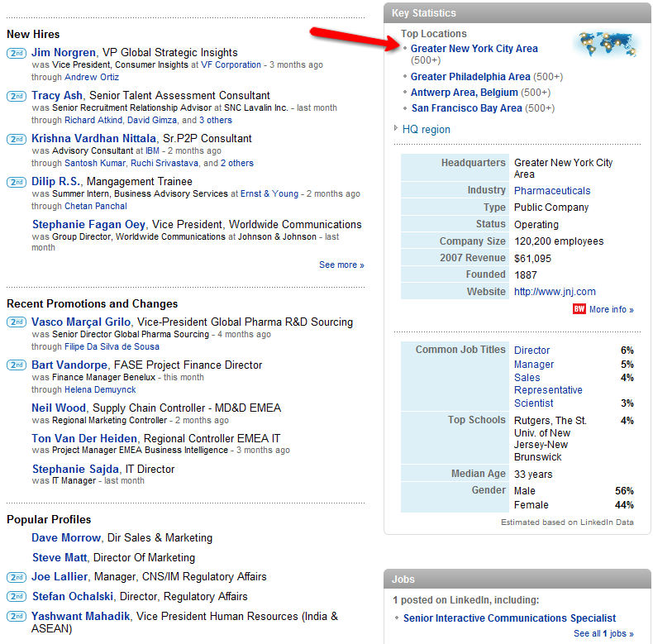Viewport: 653px width, 644px height.
Task: Click the '120,200 employees' company size value
Action: click(x=559, y=241)
